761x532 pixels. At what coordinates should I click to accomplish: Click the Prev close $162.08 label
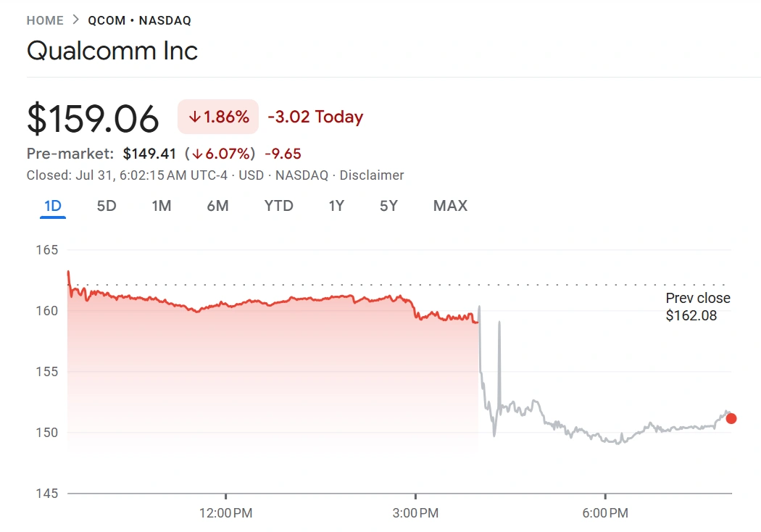pos(697,307)
